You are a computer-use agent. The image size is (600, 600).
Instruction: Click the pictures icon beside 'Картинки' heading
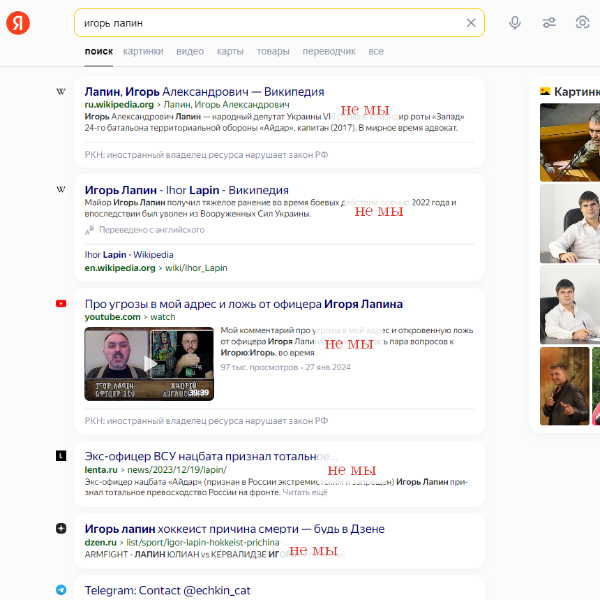(545, 91)
